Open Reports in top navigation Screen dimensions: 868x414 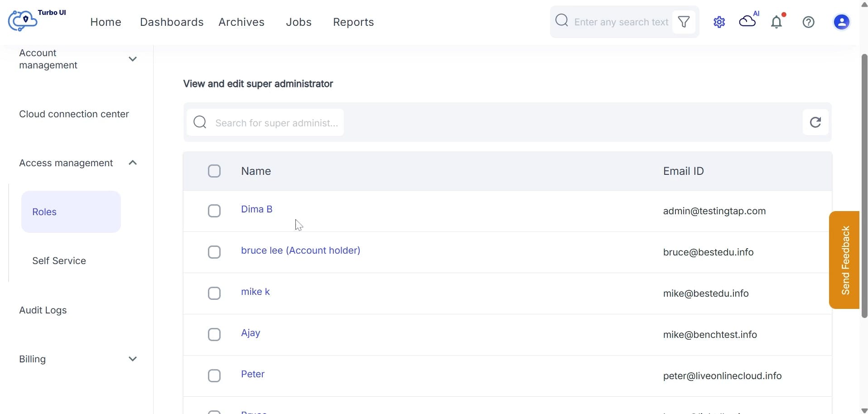[x=353, y=22]
